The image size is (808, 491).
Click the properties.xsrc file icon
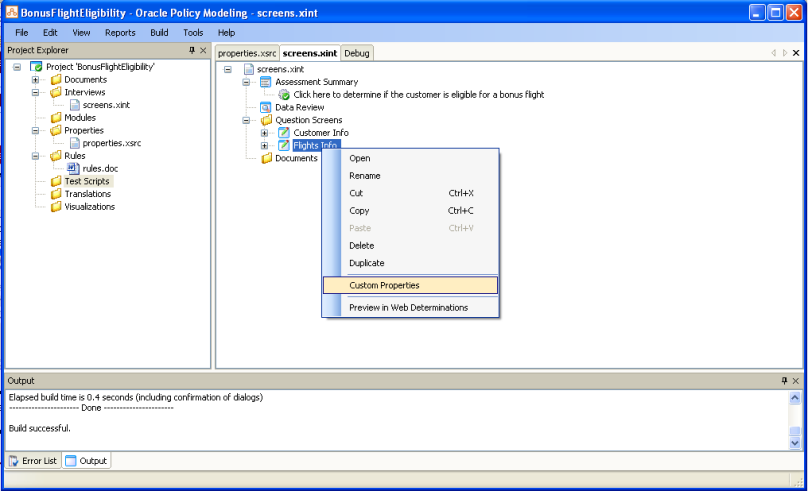point(75,143)
